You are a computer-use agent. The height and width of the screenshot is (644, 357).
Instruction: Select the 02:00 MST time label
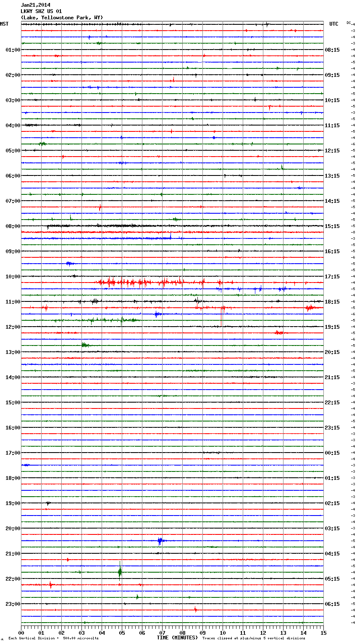[x=13, y=75]
